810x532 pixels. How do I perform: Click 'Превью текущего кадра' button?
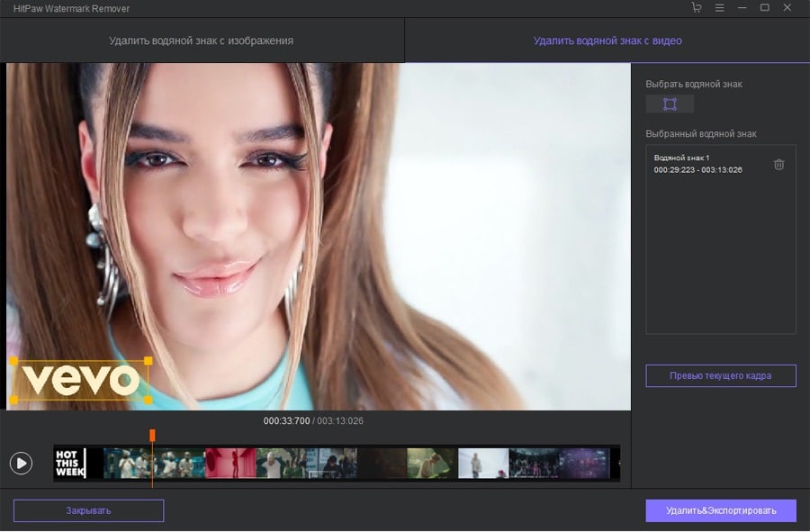721,375
